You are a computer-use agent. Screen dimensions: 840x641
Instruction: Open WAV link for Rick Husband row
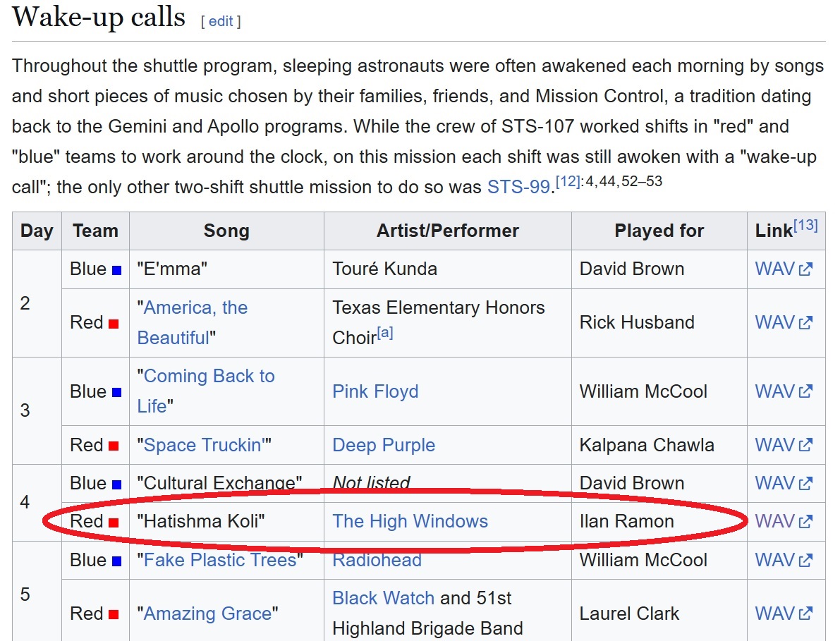click(783, 322)
